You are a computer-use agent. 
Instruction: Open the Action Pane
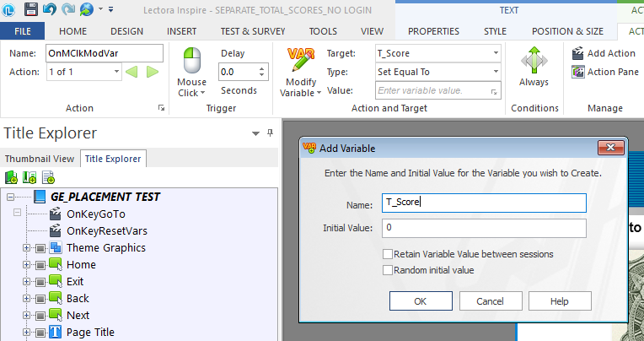(605, 72)
